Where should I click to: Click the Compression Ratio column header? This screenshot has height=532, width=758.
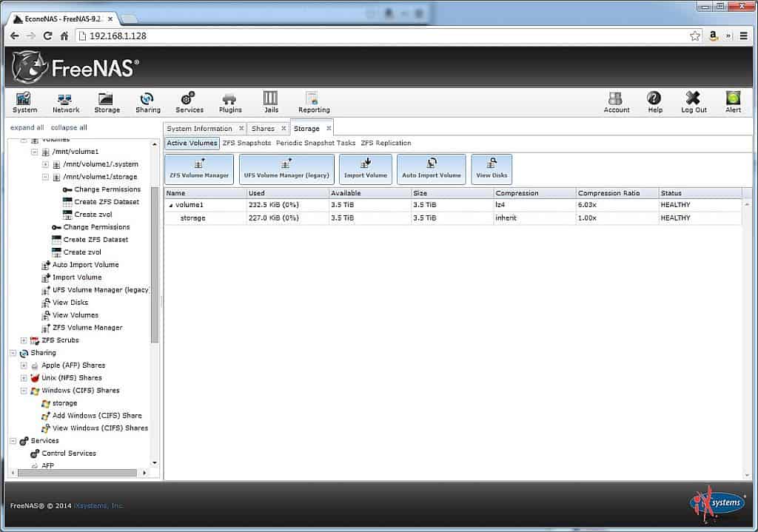click(x=617, y=193)
